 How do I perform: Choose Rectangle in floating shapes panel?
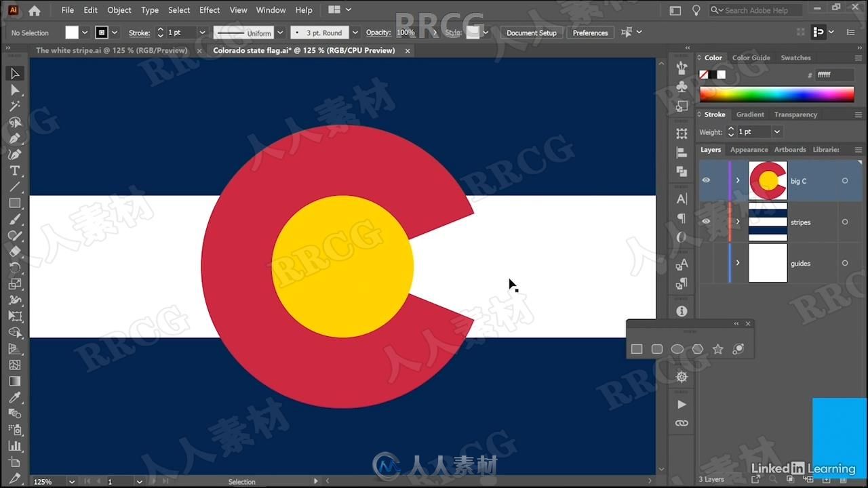click(637, 349)
